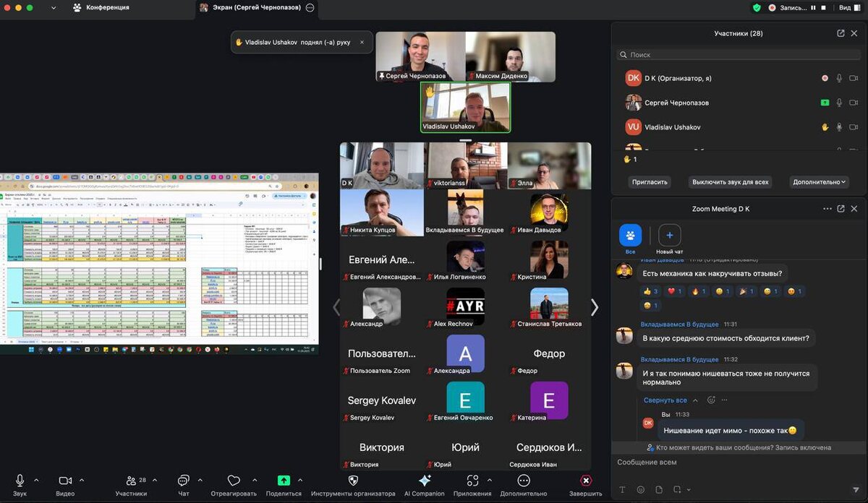Click Никита Купцов's video tile

(x=382, y=212)
